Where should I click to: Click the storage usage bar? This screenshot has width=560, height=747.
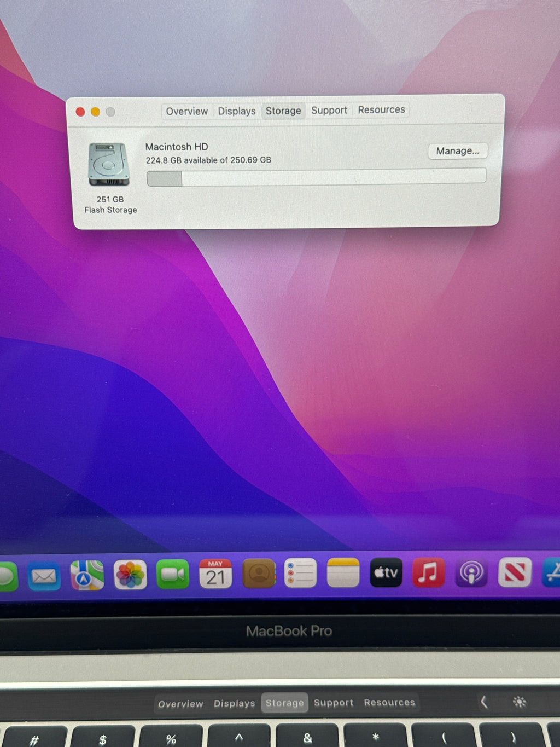pos(316,177)
